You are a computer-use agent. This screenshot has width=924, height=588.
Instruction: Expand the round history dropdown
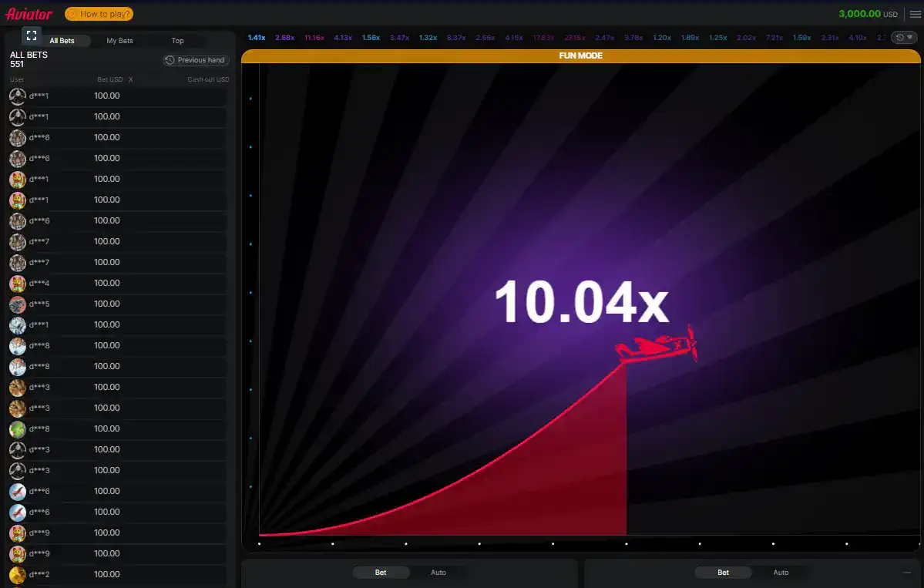[x=903, y=37]
